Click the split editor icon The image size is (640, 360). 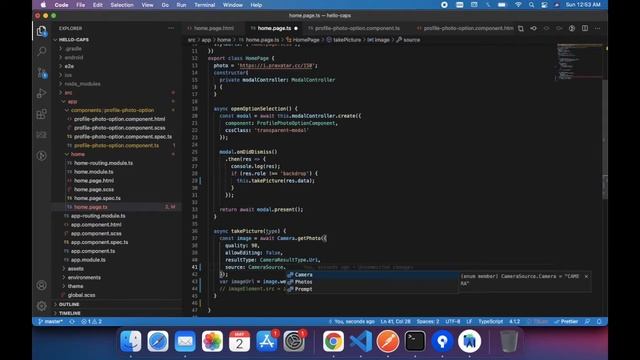point(585,28)
